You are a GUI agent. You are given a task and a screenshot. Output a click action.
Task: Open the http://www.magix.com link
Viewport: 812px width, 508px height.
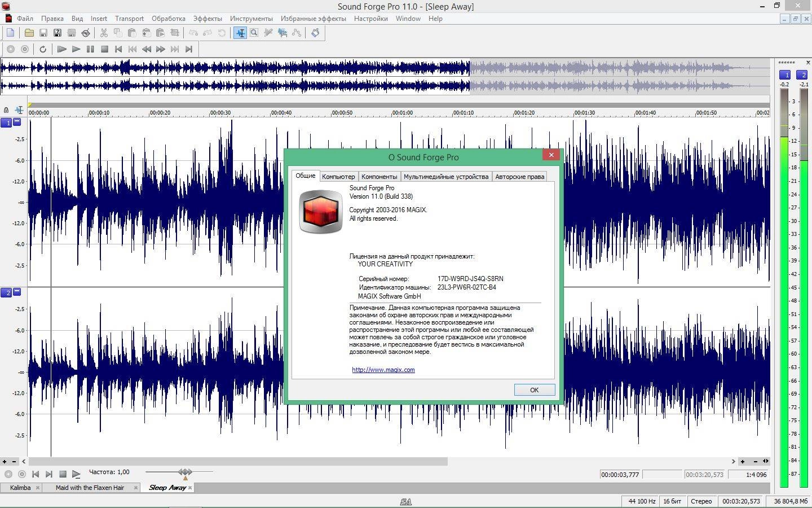[383, 370]
